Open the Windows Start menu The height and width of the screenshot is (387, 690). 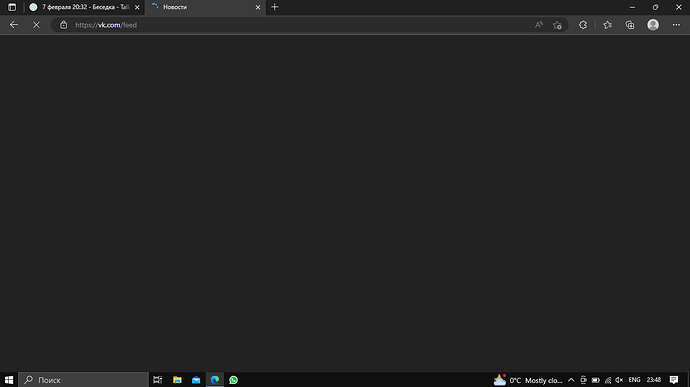(9, 380)
